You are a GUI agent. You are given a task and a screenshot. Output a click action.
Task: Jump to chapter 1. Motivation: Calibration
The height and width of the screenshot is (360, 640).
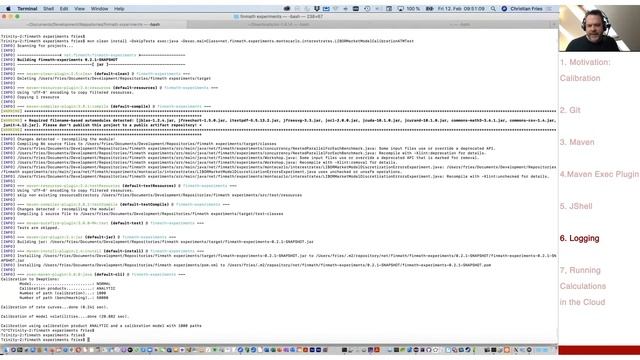(x=585, y=70)
